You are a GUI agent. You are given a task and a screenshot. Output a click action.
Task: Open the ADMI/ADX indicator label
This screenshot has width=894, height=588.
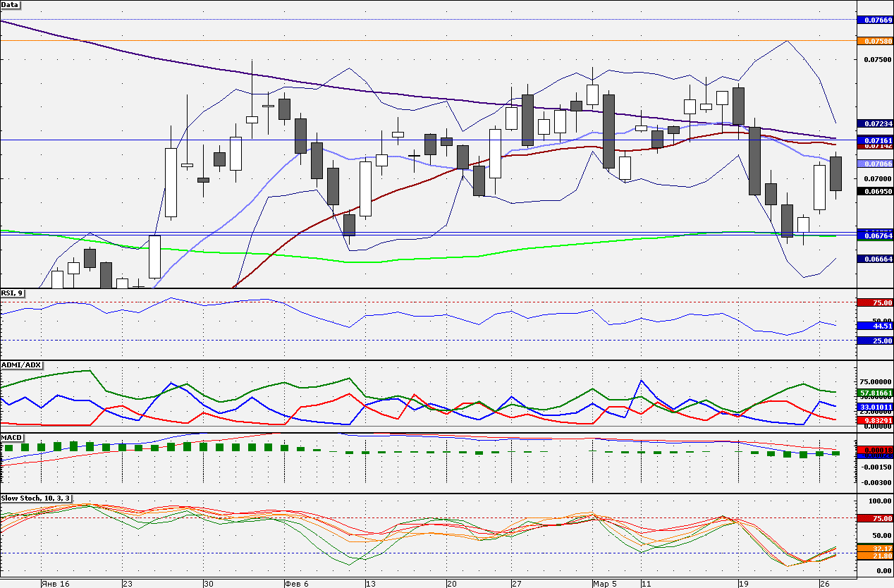[x=22, y=365]
